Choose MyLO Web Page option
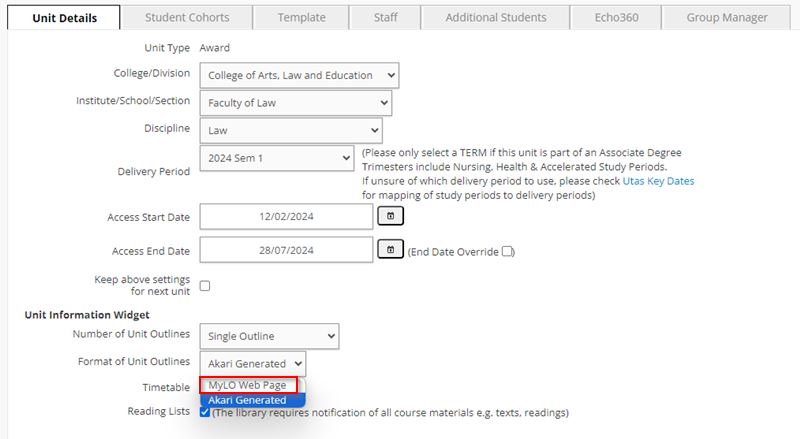The image size is (800, 439). (249, 385)
